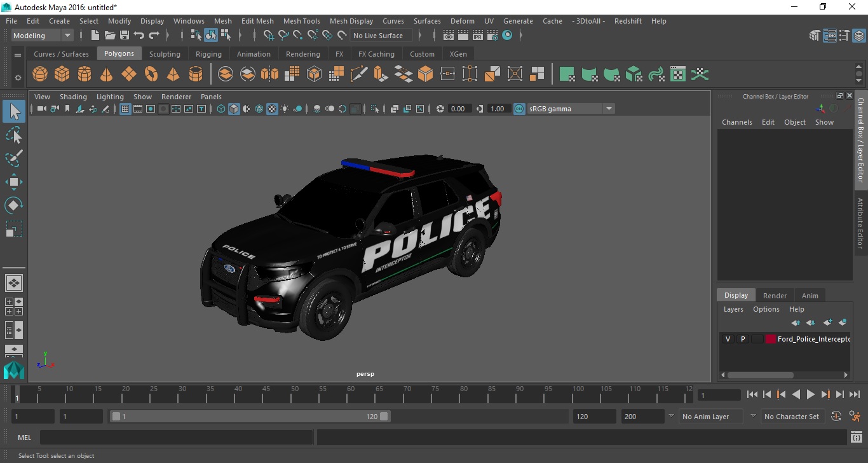
Task: Create a polygon pipe from the shelf
Action: point(196,74)
